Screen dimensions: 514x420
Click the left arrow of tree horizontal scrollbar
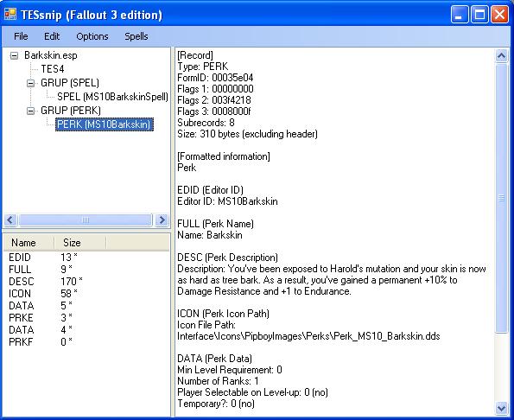click(10, 220)
